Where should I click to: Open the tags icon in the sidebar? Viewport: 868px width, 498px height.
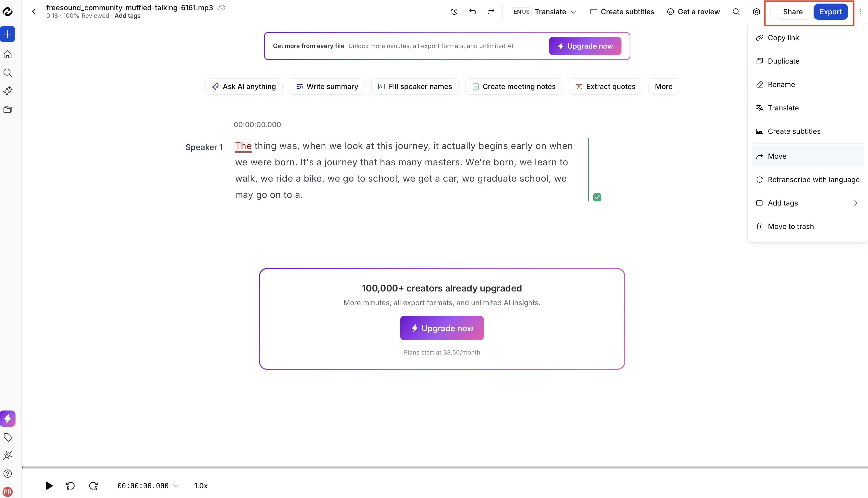click(8, 437)
